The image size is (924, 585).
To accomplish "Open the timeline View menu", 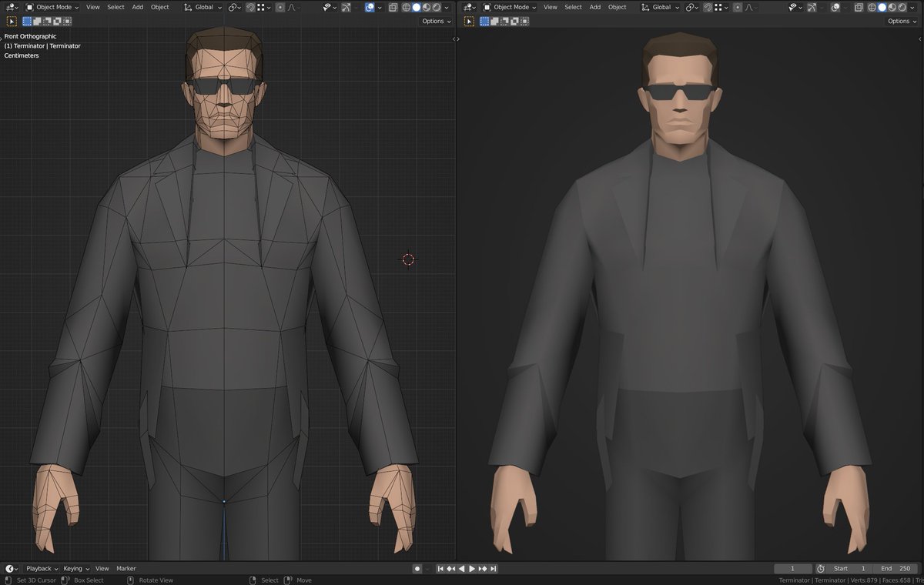I will [x=102, y=569].
